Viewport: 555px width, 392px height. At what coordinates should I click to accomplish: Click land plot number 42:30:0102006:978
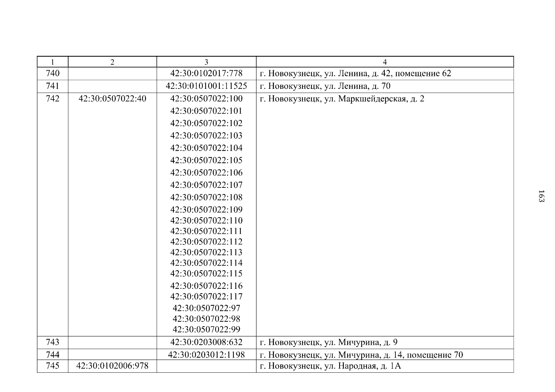tap(113, 366)
